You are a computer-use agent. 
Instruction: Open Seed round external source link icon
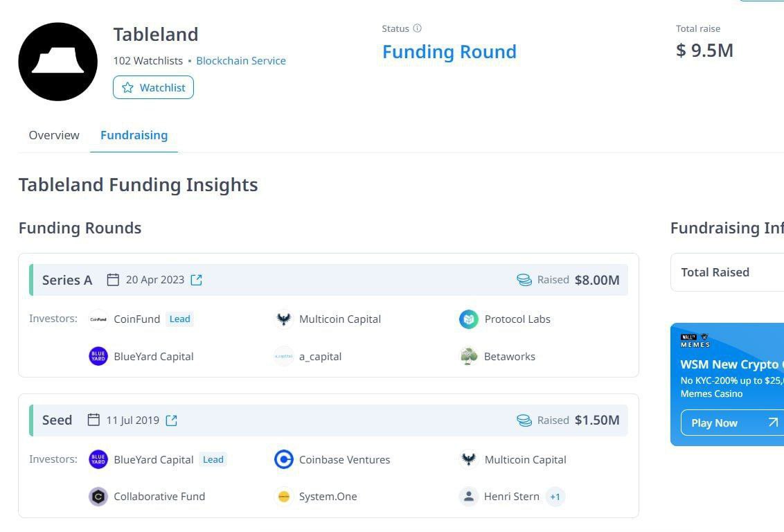[171, 420]
